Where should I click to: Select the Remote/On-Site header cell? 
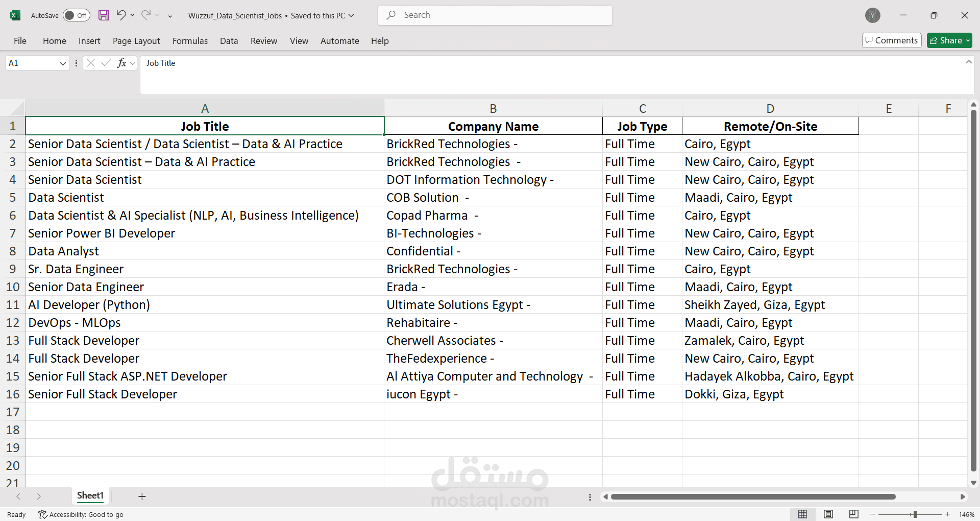[770, 126]
